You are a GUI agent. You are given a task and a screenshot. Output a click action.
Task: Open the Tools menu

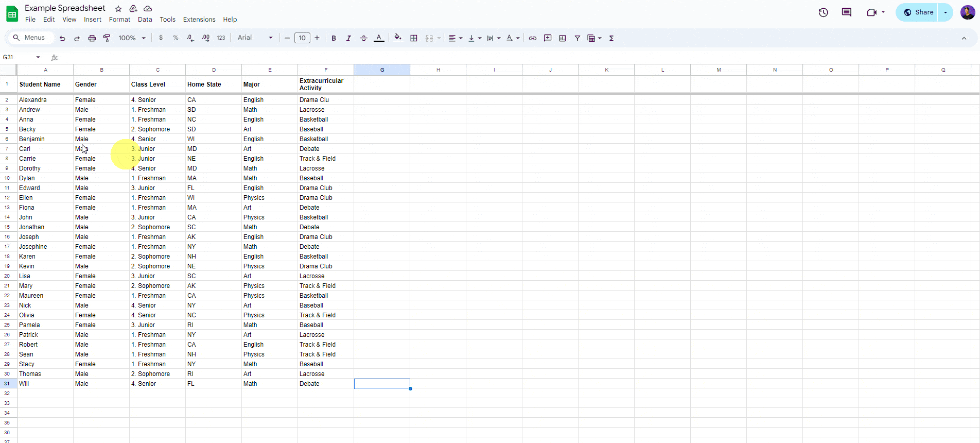tap(167, 20)
